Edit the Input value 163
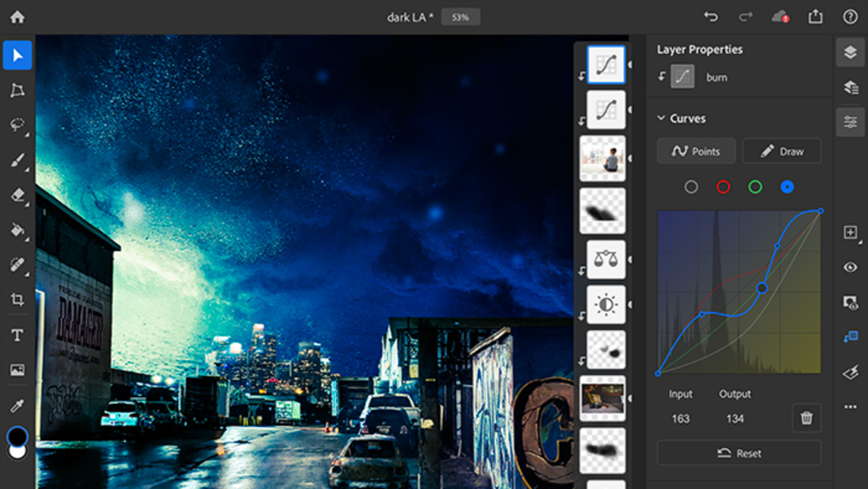This screenshot has width=868, height=489. [x=681, y=419]
